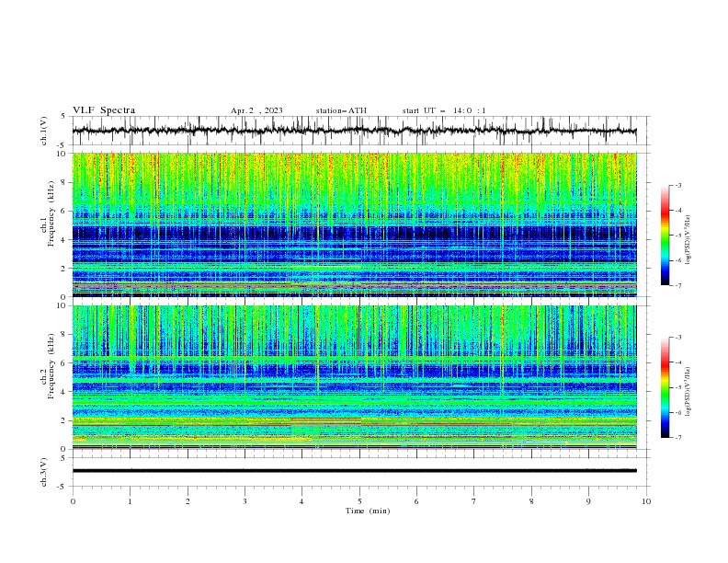This screenshot has width=728, height=563.
Task: Click the "ch.3(V)" axis label
Action: tap(44, 472)
